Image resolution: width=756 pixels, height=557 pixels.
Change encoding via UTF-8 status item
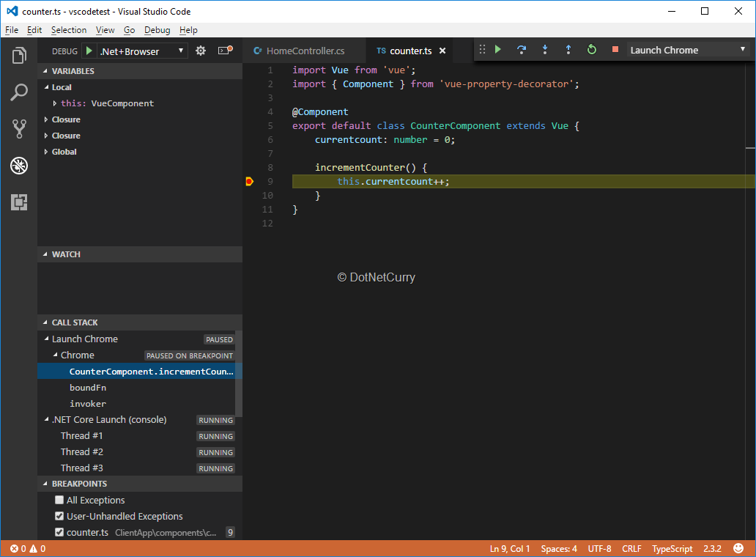(x=599, y=548)
